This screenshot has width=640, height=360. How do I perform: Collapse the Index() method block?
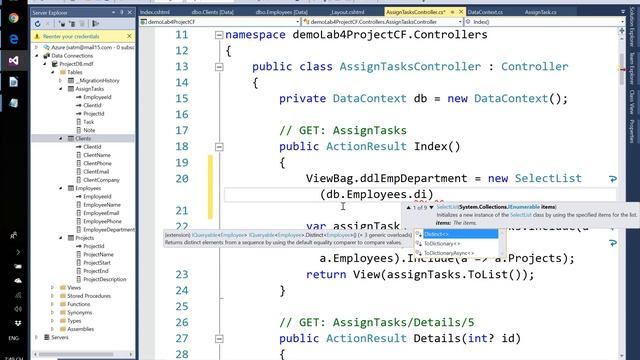(x=219, y=147)
